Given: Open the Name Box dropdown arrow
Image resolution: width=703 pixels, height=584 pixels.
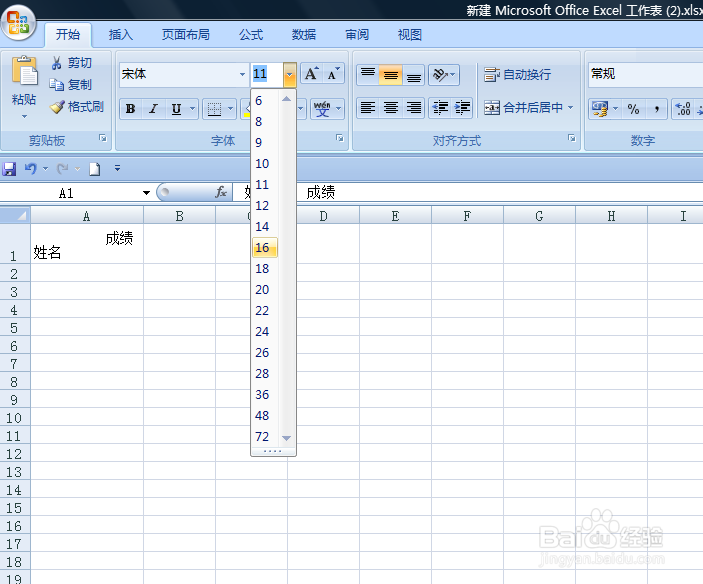Looking at the screenshot, I should [146, 193].
